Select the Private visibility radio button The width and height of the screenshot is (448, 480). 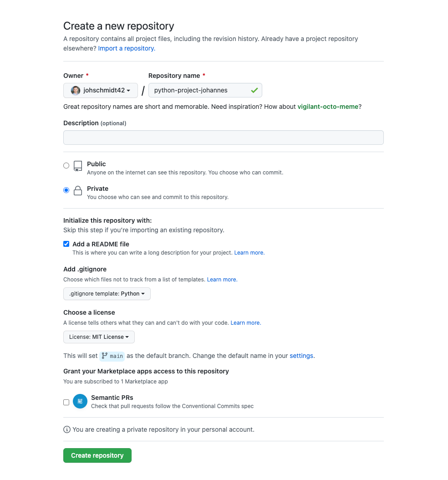(x=66, y=190)
